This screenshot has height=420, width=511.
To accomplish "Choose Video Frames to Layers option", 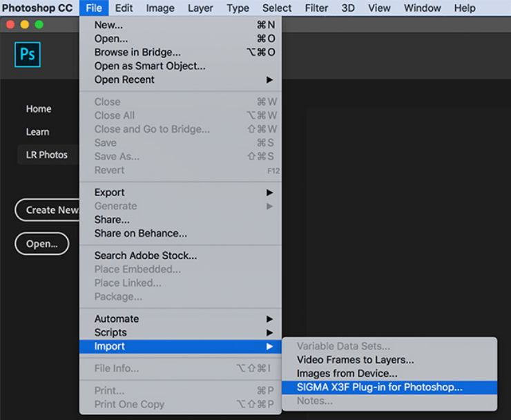I will [x=355, y=360].
